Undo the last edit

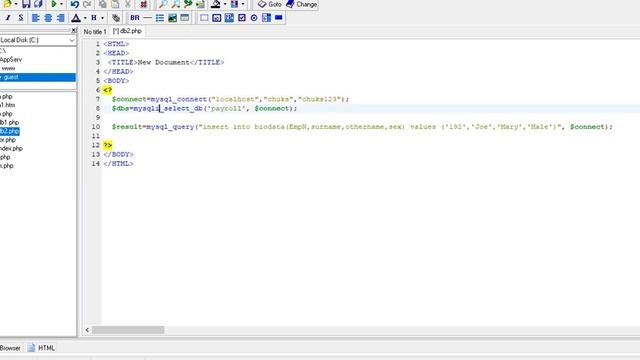click(74, 4)
